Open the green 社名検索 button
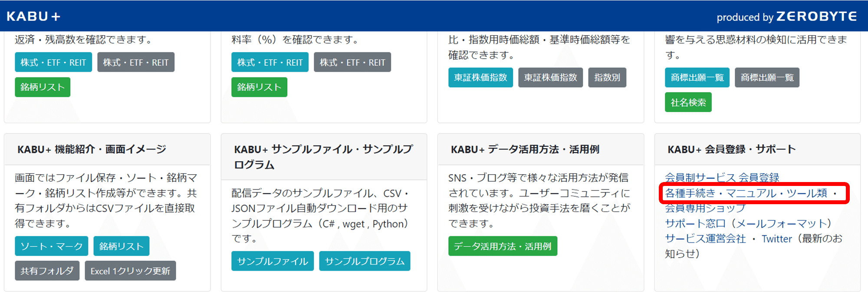 688,103
